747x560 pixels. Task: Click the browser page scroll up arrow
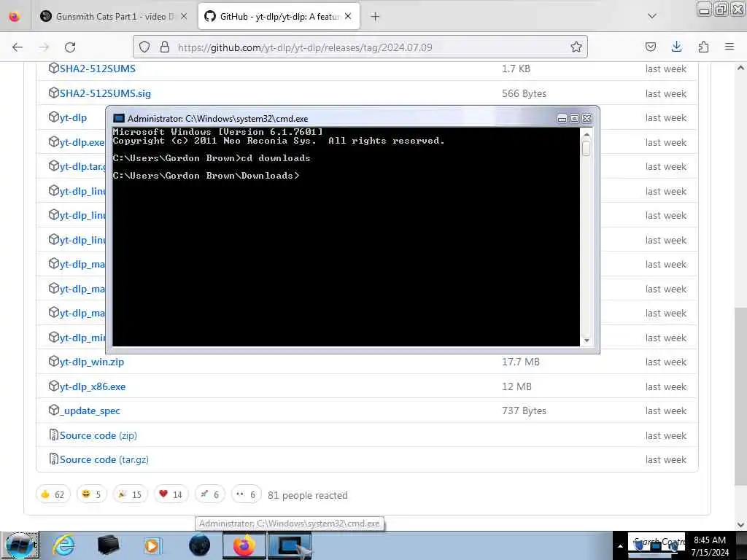tap(740, 68)
